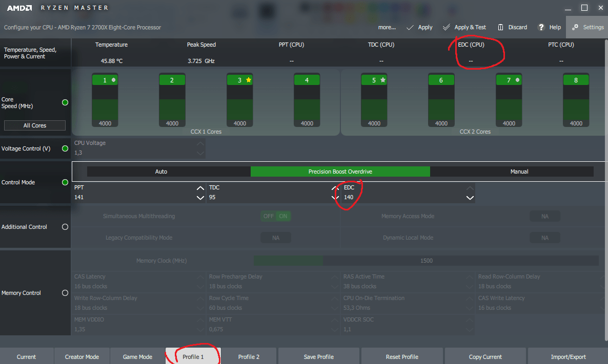608x364 pixels.
Task: Decrease TDC value with down arrow
Action: pyautogui.click(x=335, y=198)
